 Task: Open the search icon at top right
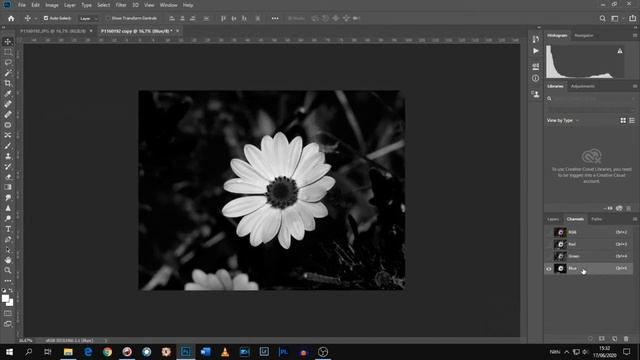pyautogui.click(x=602, y=18)
